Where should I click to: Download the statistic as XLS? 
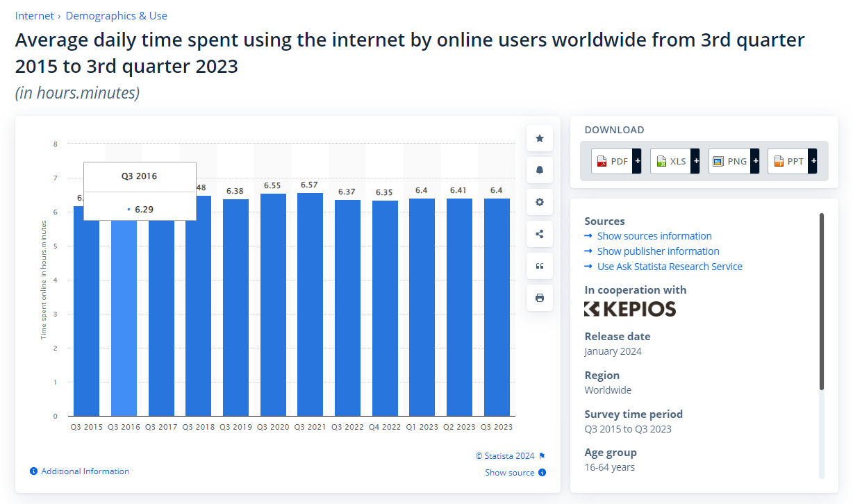[x=670, y=161]
